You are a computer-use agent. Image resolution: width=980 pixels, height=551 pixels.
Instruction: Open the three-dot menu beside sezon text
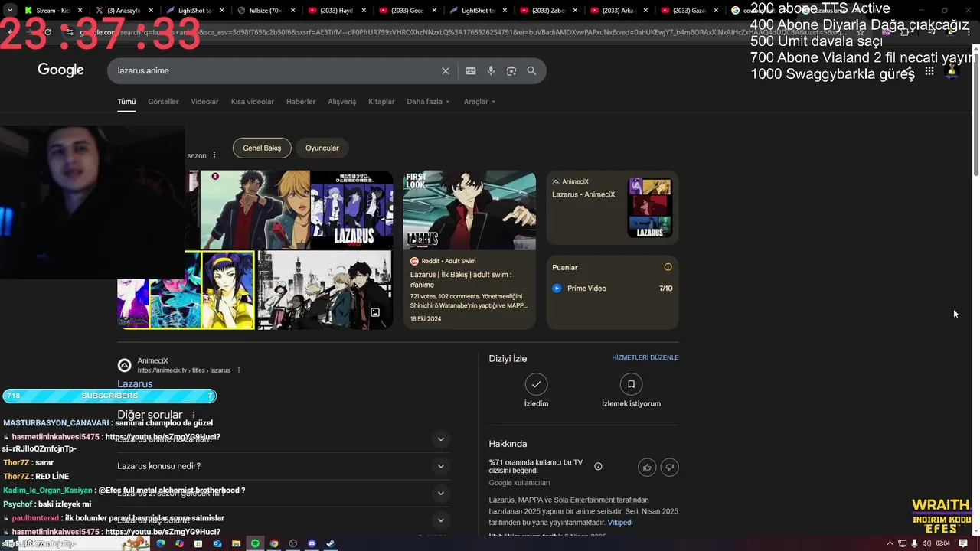tap(214, 155)
